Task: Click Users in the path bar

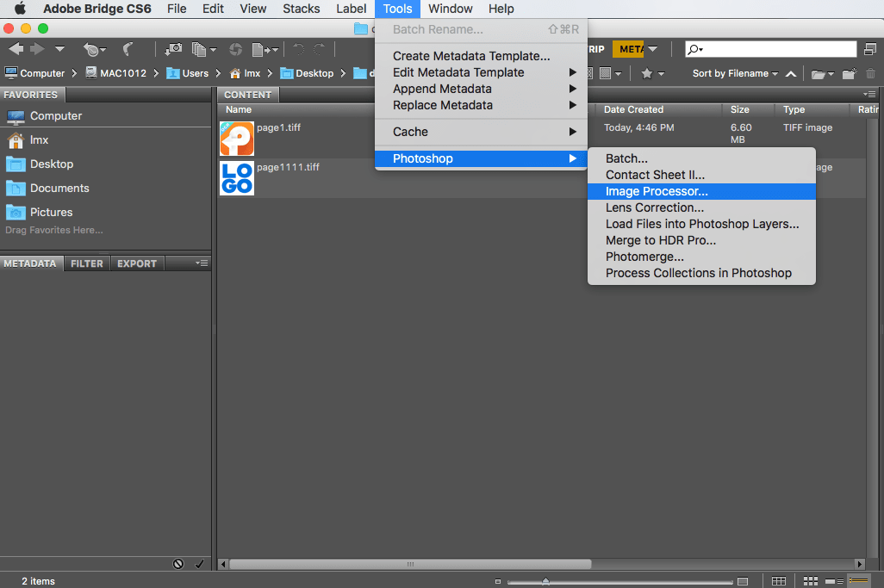Action: 187,73
